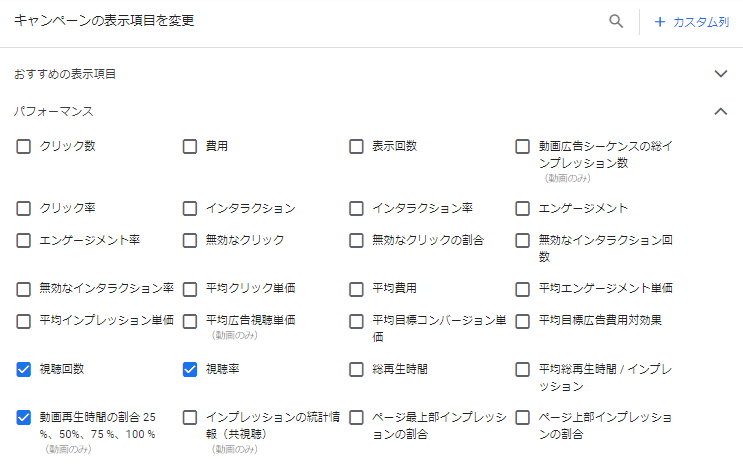Uncheck 動画再生時間の割合 checkbox
Screen dimensions: 743x471
pyautogui.click(x=24, y=417)
